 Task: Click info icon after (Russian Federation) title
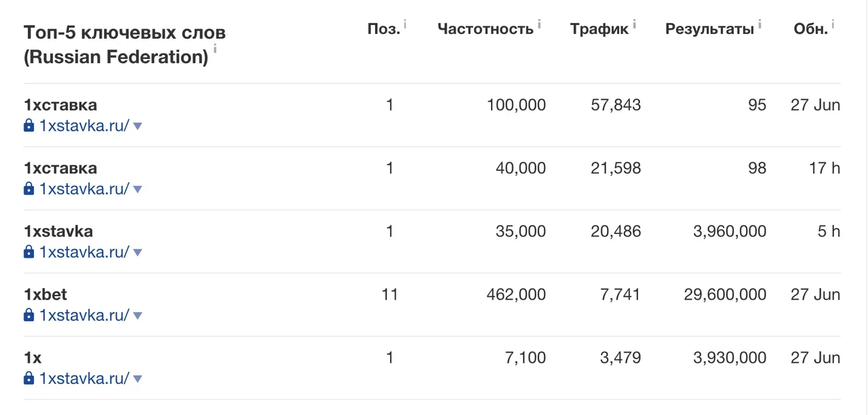[215, 48]
